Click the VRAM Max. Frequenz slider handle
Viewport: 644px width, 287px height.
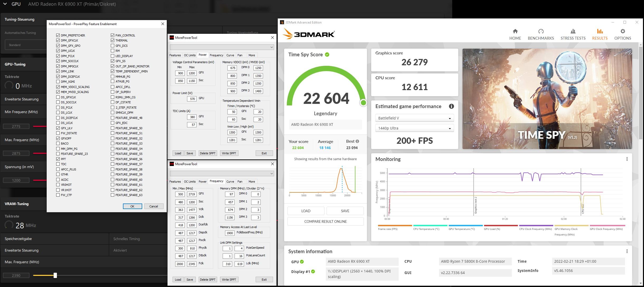55,275
